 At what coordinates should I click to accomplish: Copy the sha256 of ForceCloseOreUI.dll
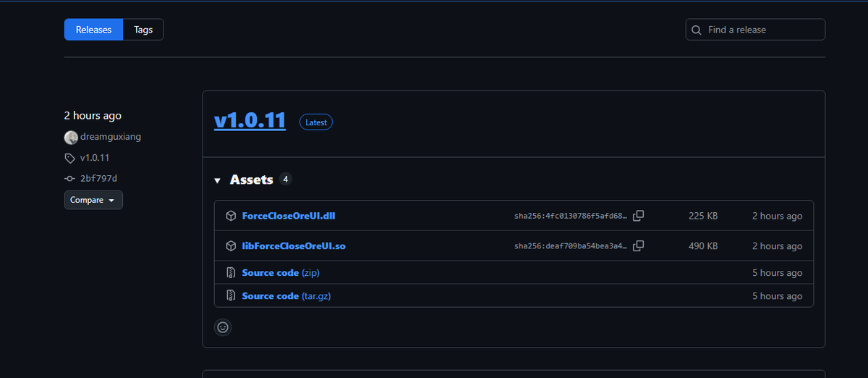[x=639, y=216]
